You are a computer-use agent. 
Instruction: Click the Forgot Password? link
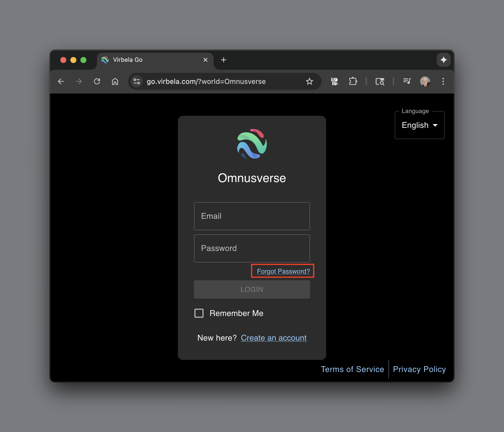[x=283, y=271]
